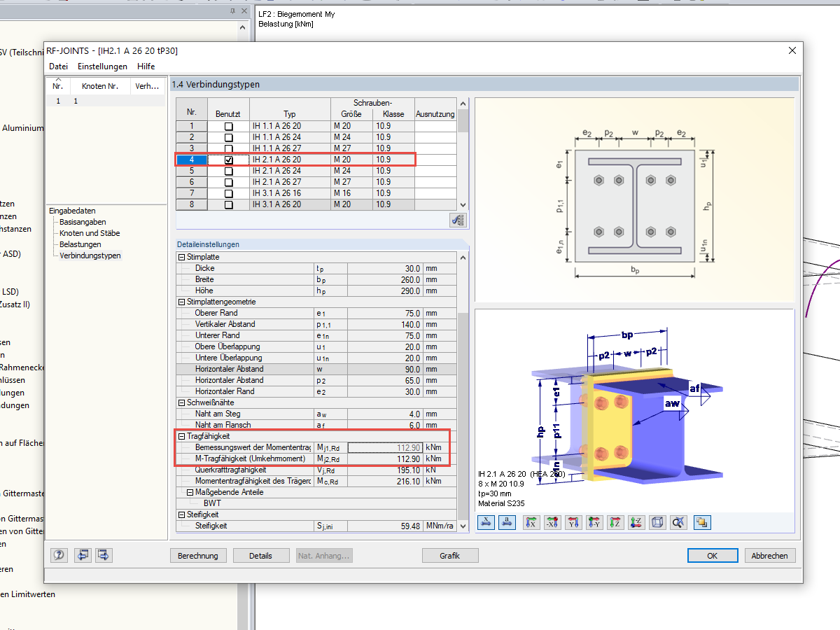Click the Querkrafttragfähigkeit value 195.10
The width and height of the screenshot is (840, 630).
(385, 470)
